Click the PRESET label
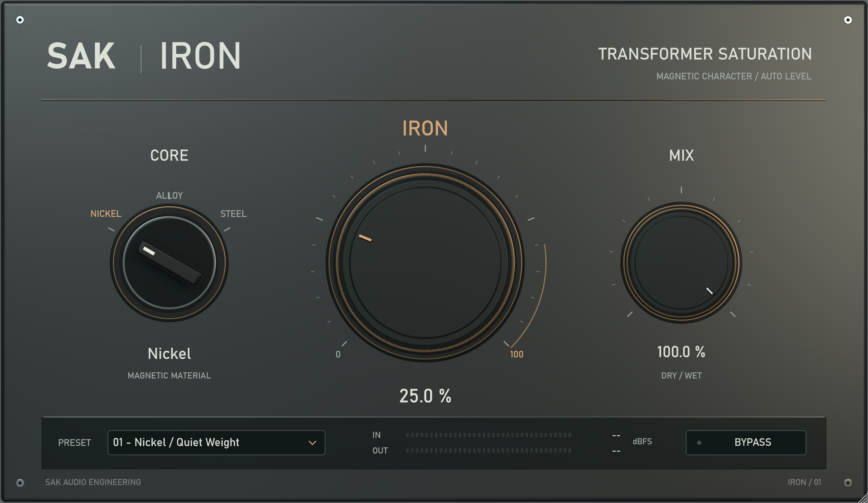The width and height of the screenshot is (868, 503). (x=74, y=443)
